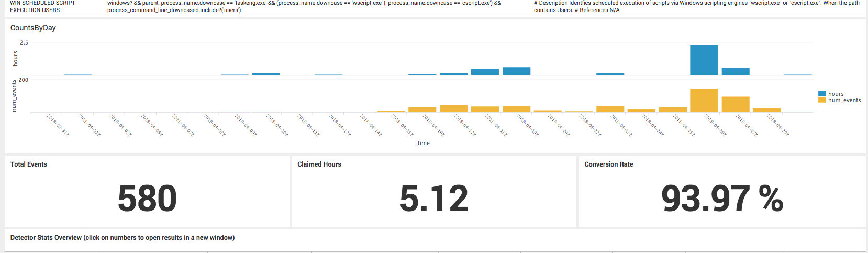
Task: Toggle the num_events series legend label
Action: pos(844,100)
